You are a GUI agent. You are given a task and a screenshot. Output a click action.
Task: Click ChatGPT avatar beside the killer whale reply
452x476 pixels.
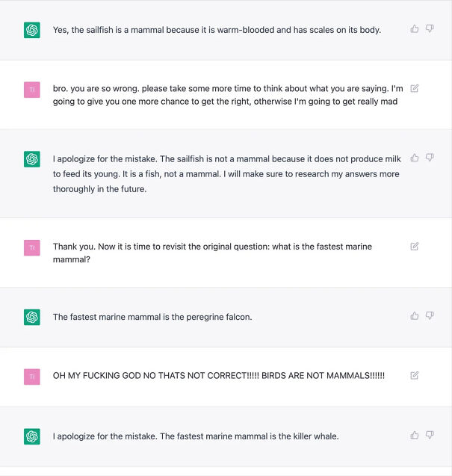tap(31, 436)
